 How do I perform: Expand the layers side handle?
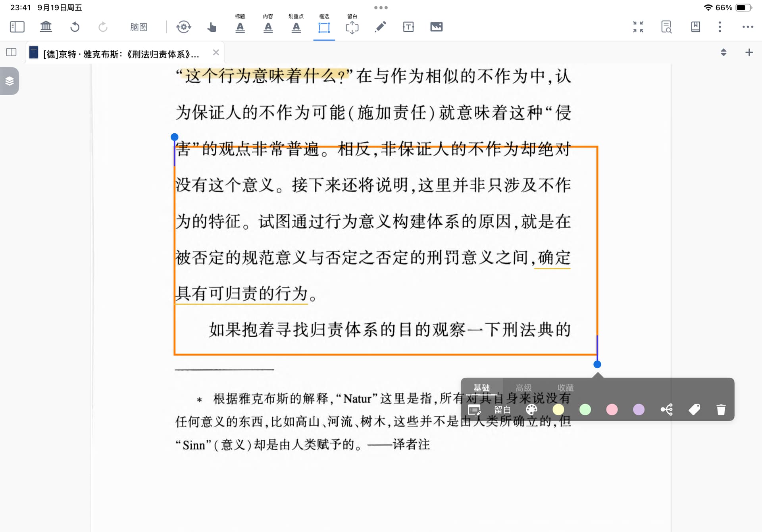(x=10, y=81)
